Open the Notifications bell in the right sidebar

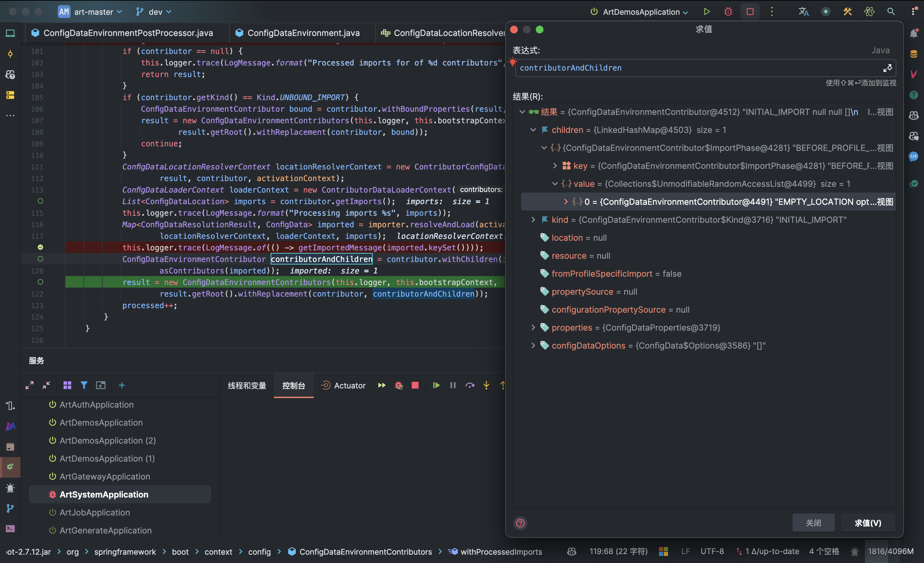(914, 33)
